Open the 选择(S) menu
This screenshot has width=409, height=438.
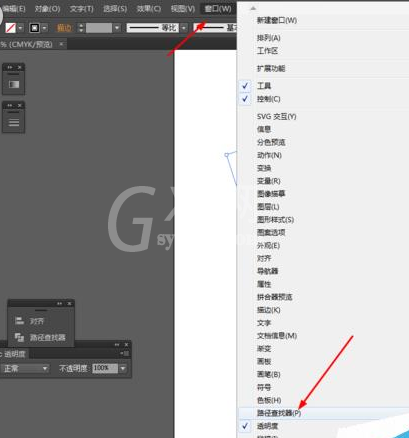click(115, 9)
